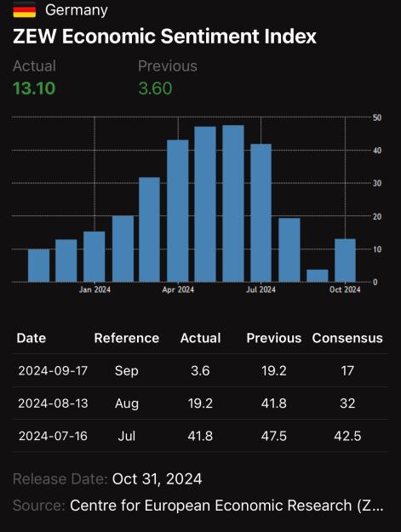Tap the 'Aug' reference cell
401x532 pixels.
coord(127,403)
